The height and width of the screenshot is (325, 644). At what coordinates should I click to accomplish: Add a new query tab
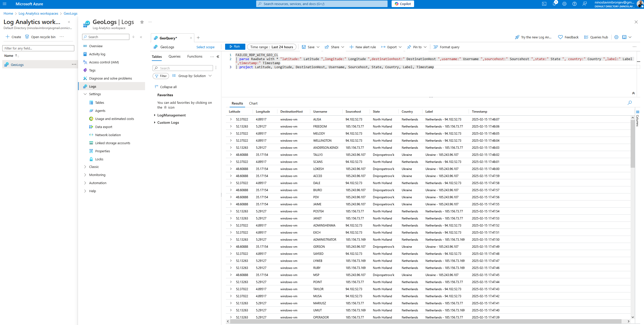point(198,38)
